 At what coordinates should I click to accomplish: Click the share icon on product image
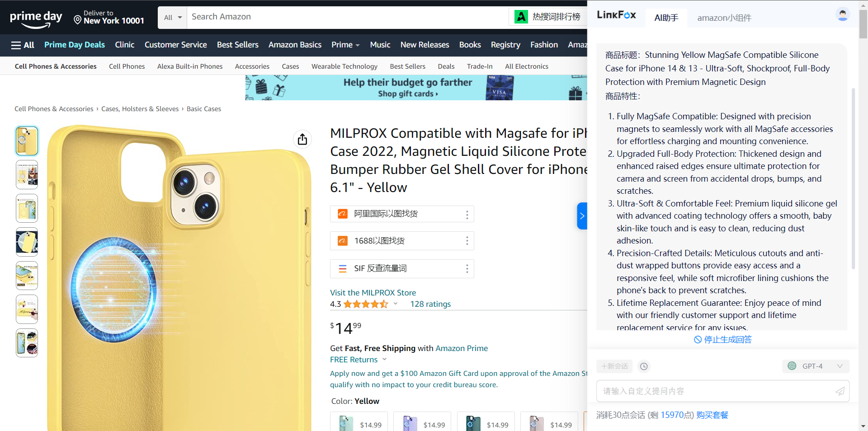pos(302,139)
